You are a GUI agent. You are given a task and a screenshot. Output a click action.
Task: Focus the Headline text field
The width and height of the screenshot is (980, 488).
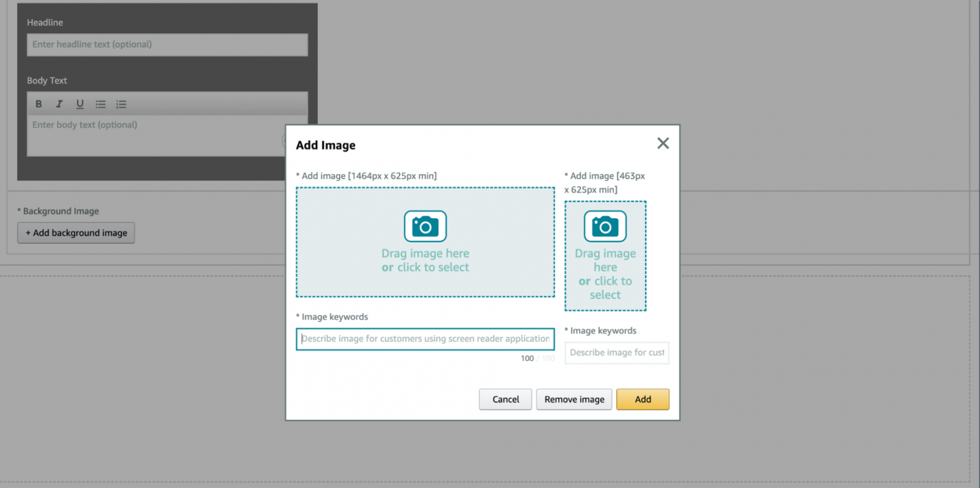coord(167,45)
